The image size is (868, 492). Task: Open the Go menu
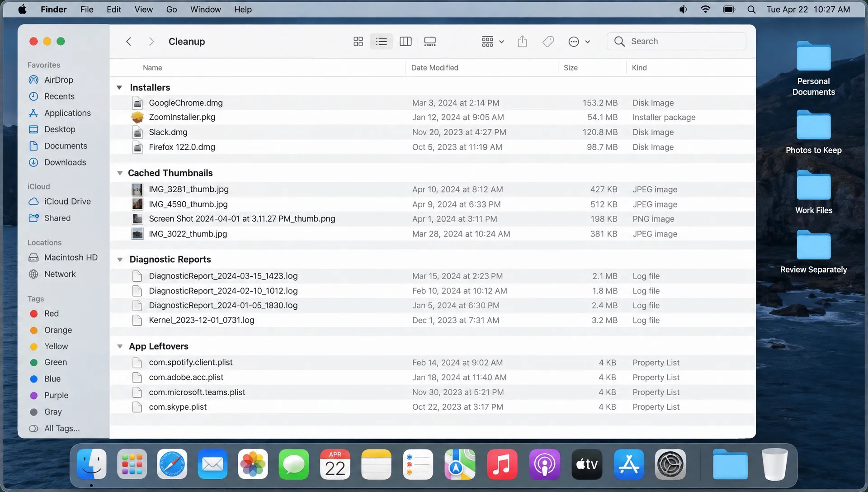coord(171,9)
